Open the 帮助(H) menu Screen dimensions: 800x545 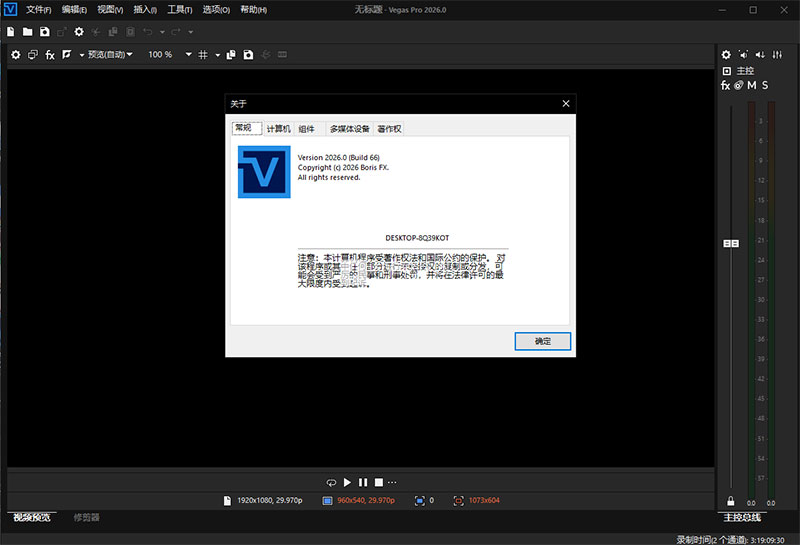pos(254,10)
